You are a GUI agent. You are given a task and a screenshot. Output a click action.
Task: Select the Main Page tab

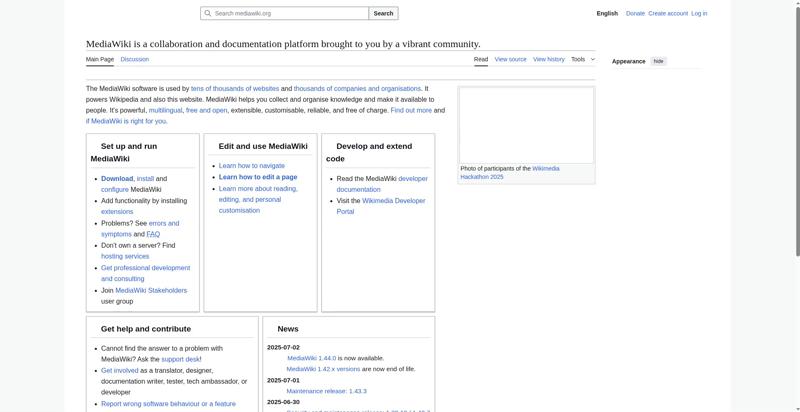pyautogui.click(x=100, y=59)
